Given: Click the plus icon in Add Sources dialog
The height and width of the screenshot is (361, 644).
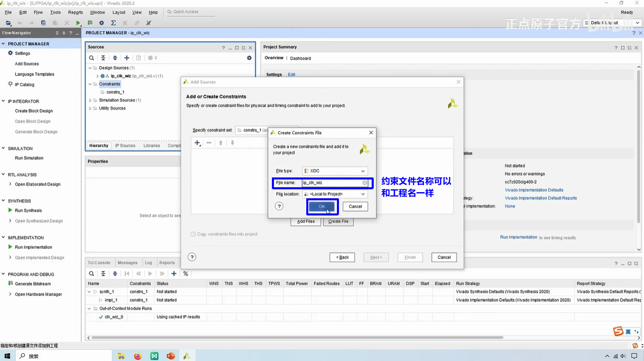Looking at the screenshot, I should (197, 143).
